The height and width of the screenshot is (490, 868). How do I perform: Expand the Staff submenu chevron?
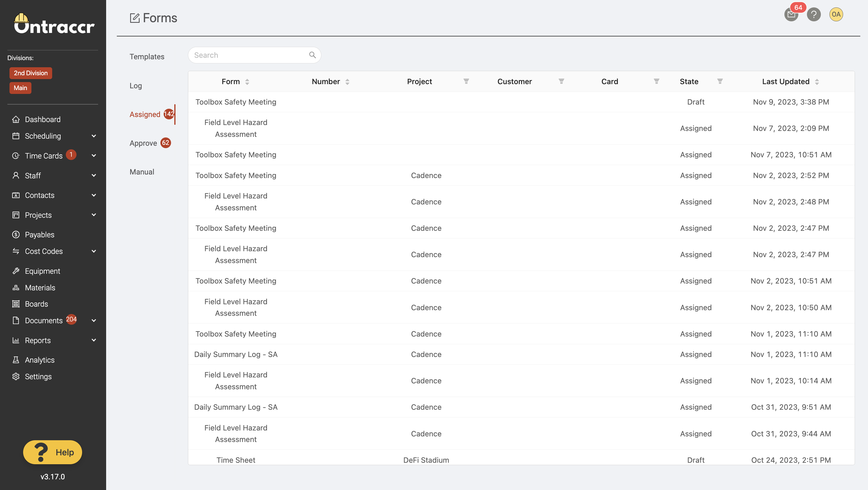pyautogui.click(x=94, y=175)
